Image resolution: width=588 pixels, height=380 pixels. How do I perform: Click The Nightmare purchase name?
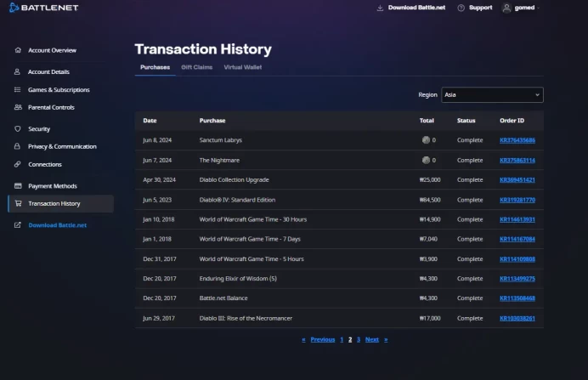(x=219, y=160)
